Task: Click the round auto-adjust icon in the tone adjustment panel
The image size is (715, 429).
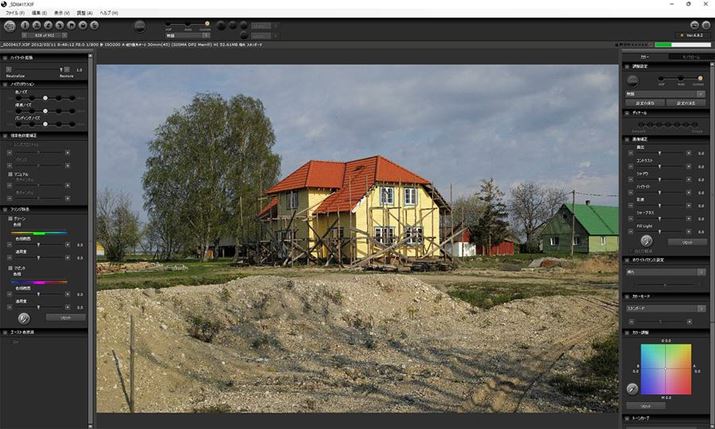Action: point(646,240)
